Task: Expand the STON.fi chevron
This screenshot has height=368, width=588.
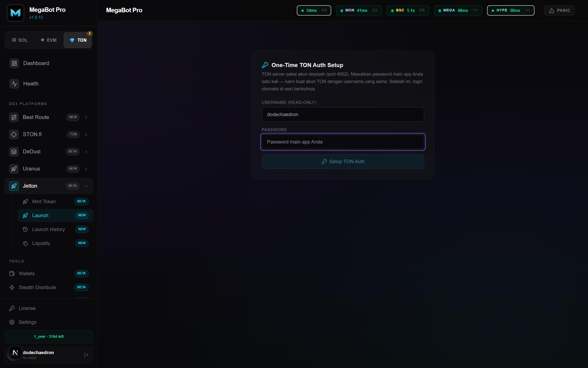Action: point(86,134)
